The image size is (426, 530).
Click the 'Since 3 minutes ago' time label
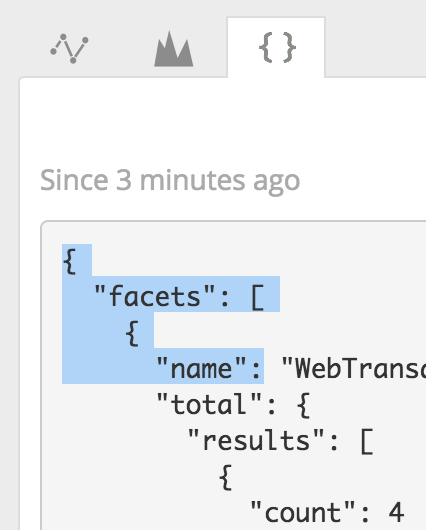[x=170, y=180]
